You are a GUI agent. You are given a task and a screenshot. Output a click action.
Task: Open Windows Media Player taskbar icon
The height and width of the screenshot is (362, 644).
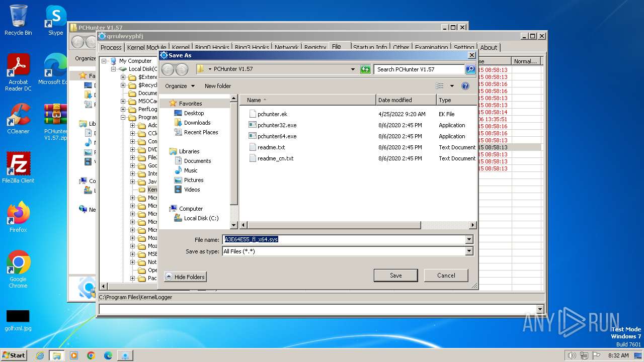point(74,355)
